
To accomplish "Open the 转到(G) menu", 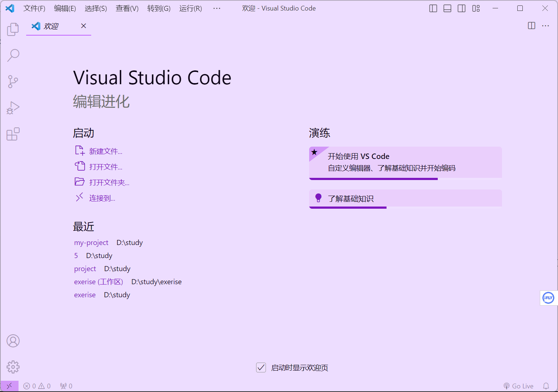I will [x=159, y=8].
